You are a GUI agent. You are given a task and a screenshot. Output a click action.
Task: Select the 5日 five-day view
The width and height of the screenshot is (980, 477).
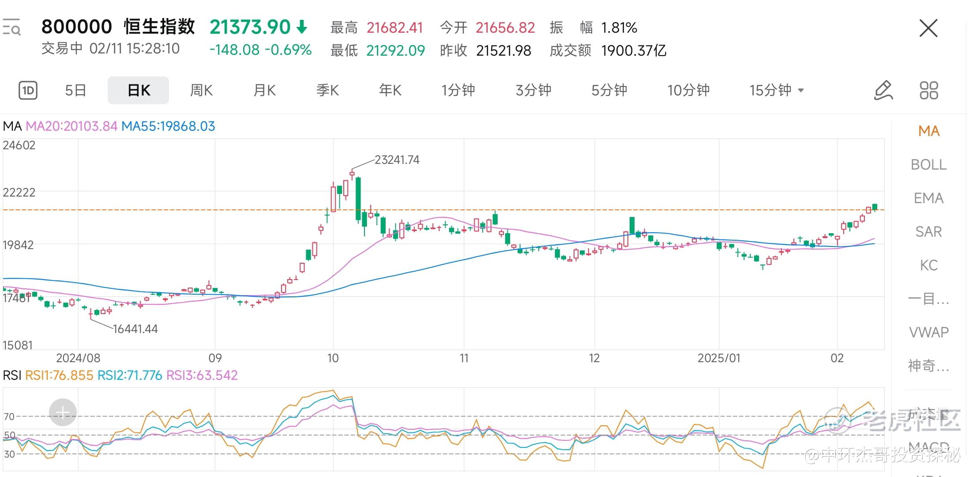75,91
